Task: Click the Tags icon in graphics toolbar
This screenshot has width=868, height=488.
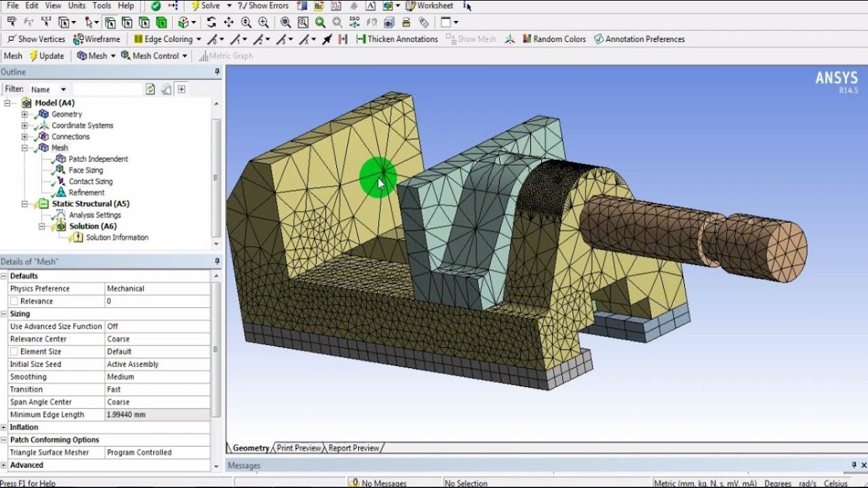Action: click(x=424, y=22)
